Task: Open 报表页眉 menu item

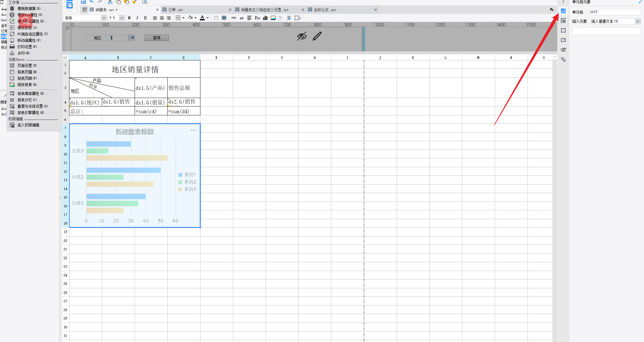Action: coord(26,72)
